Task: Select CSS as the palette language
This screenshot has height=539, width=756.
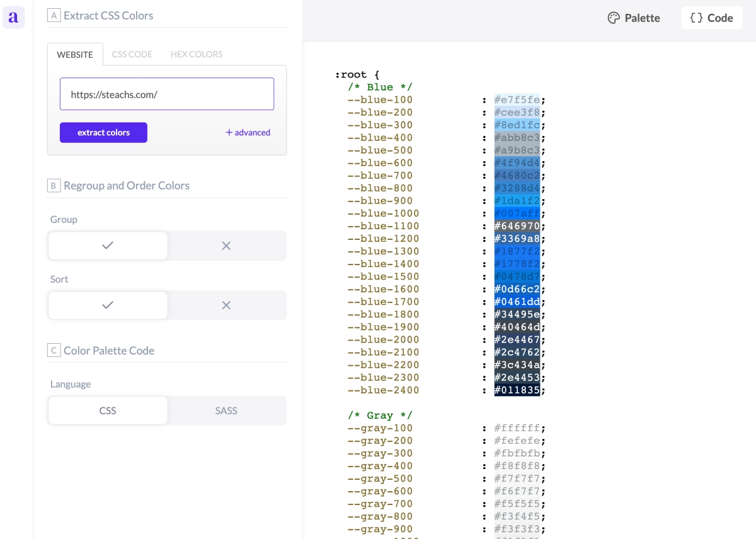Action: coord(108,411)
